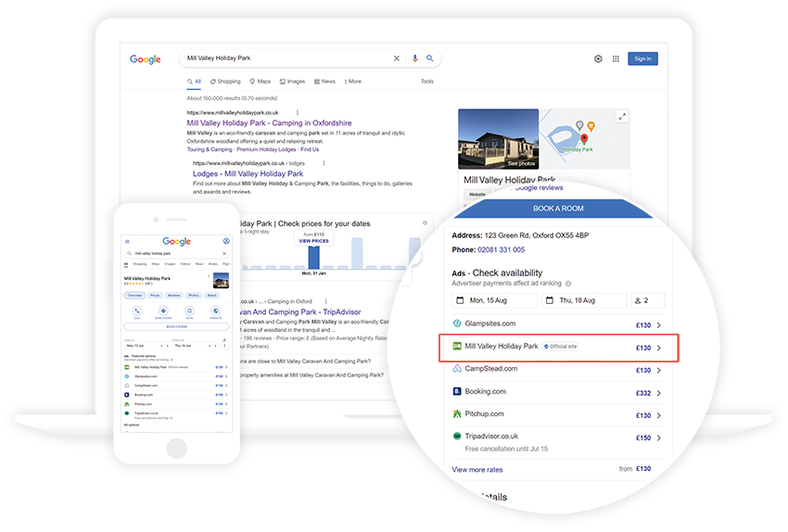Click the Tripadvisor owl icon in the enlarged list
788x532 pixels.
coord(457,436)
